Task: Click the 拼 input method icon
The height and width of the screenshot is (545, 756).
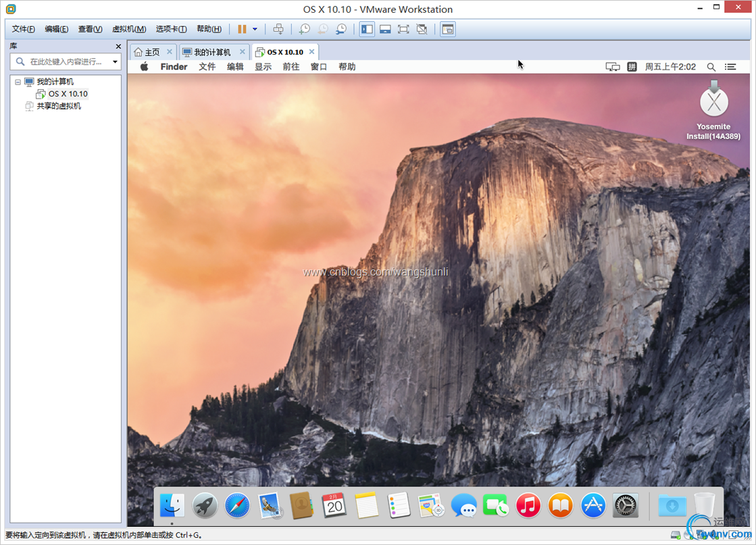Action: coord(632,67)
